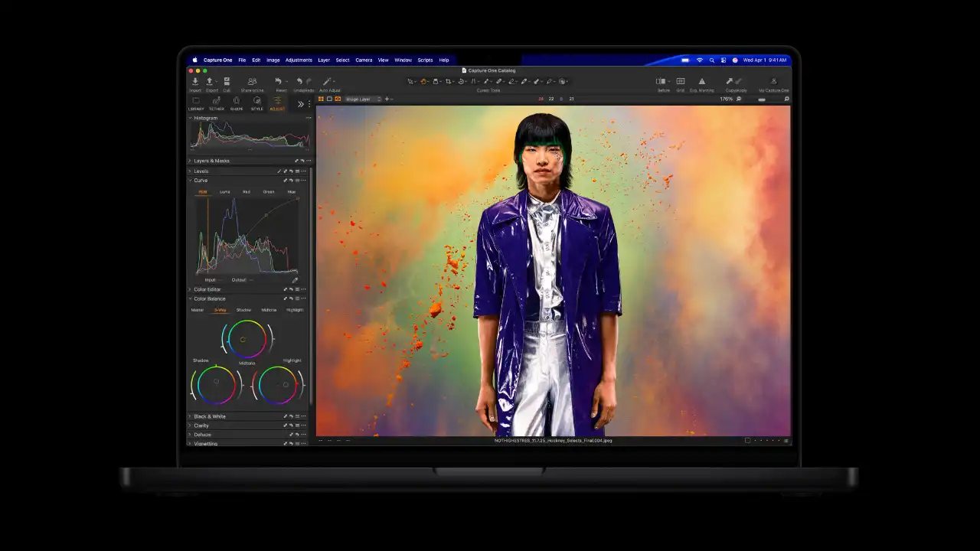Toggle the Exposure Warning indicator
The height and width of the screenshot is (551, 980).
(x=701, y=81)
